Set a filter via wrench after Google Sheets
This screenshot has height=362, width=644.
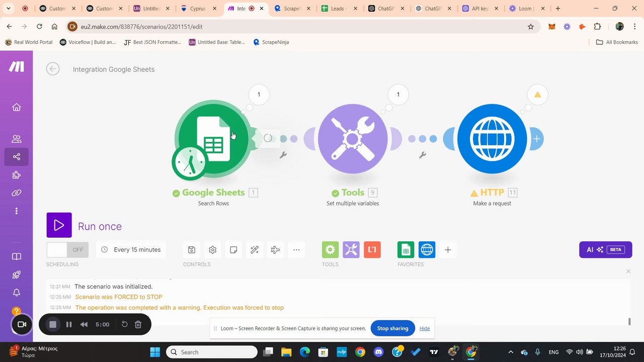(x=283, y=155)
